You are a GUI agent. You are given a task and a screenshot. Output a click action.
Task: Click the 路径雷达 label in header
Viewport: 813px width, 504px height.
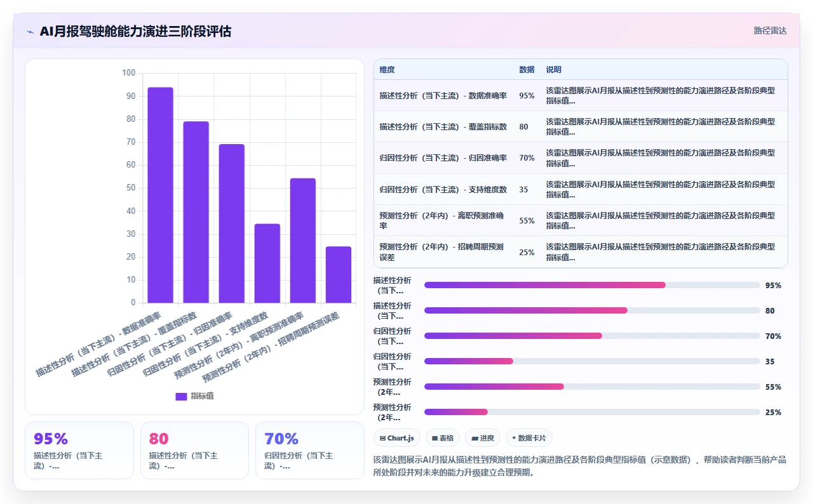[x=770, y=30]
